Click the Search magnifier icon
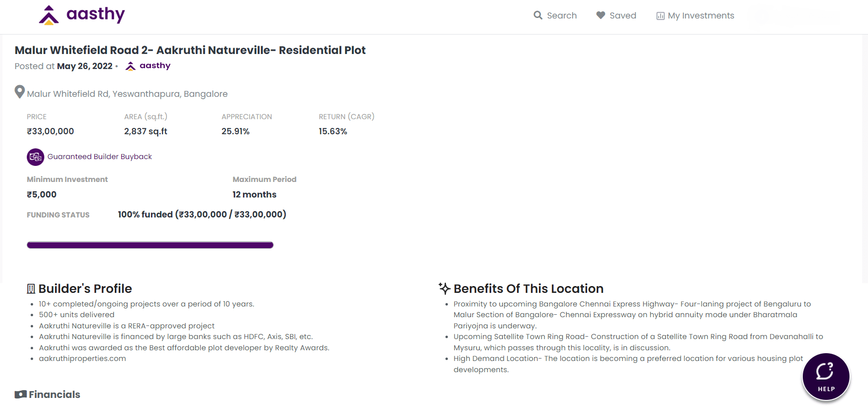The width and height of the screenshot is (868, 414). (x=538, y=15)
